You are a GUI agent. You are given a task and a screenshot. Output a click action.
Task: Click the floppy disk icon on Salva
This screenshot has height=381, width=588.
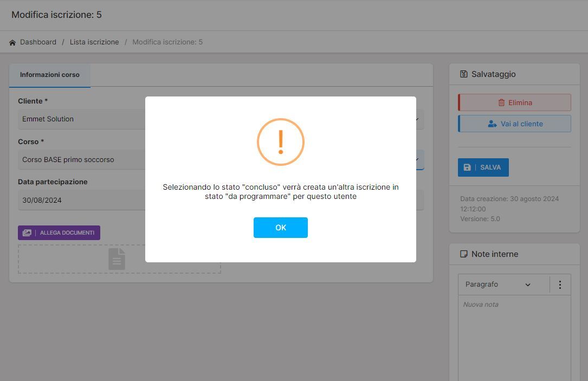click(467, 167)
